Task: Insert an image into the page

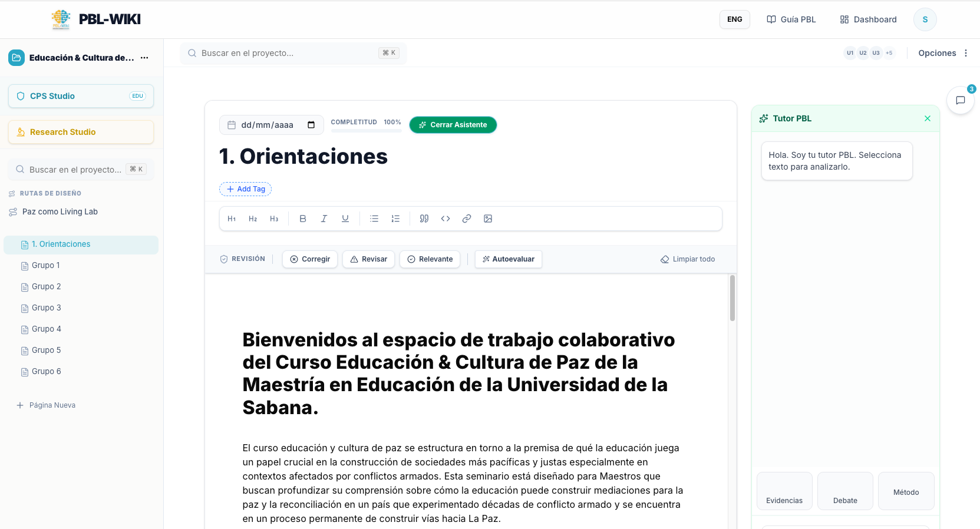Action: click(488, 219)
